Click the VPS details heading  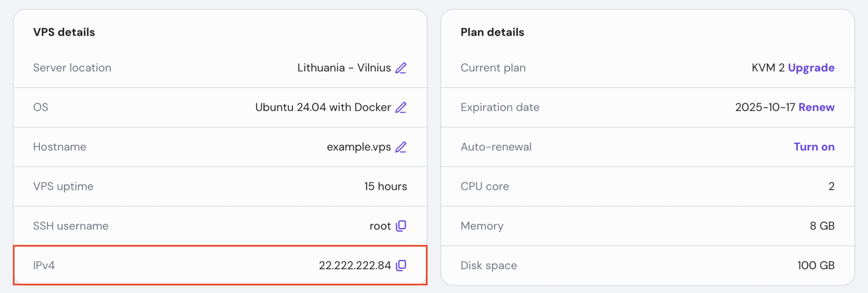click(x=64, y=31)
